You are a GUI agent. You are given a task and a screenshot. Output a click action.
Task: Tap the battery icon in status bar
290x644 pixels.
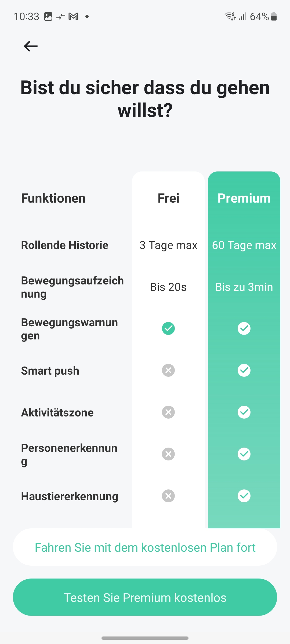(274, 17)
